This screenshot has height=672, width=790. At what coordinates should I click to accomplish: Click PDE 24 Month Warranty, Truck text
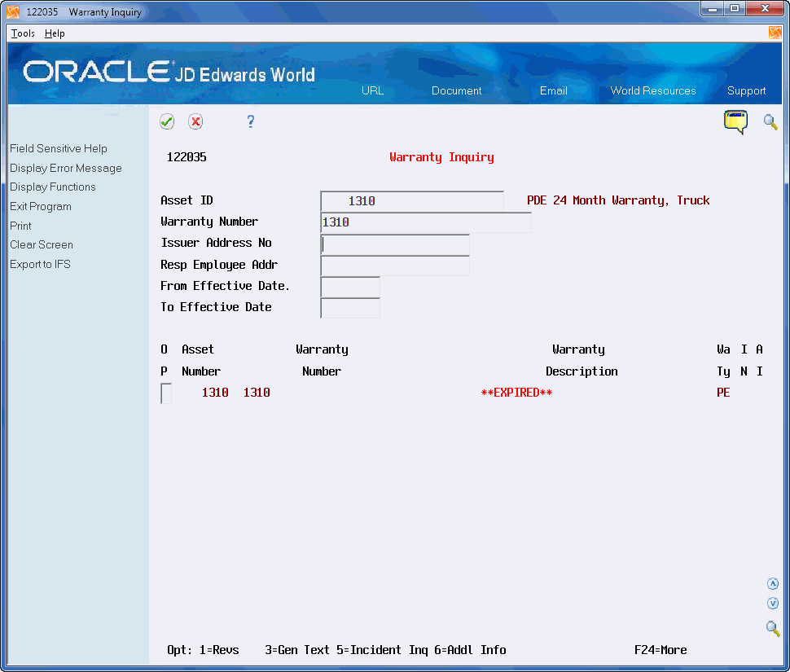(618, 200)
